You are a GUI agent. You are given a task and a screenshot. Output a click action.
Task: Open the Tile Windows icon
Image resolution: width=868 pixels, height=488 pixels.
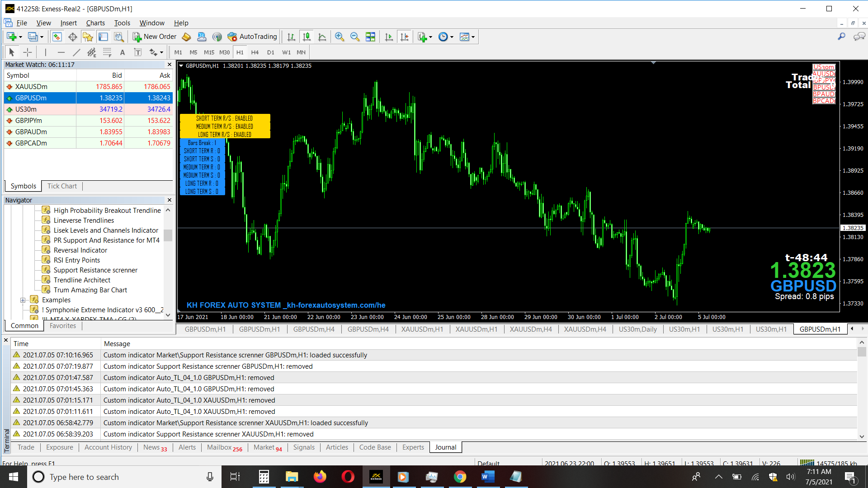[x=370, y=37]
